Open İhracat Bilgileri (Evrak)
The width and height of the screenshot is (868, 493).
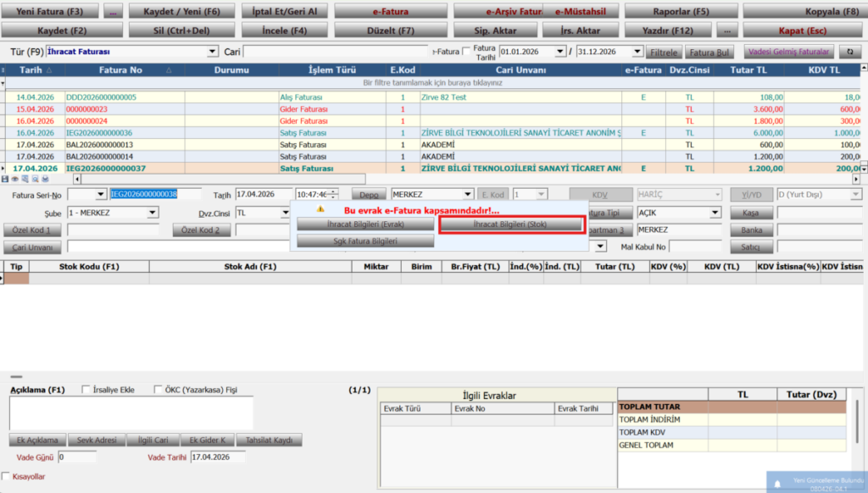click(x=365, y=224)
